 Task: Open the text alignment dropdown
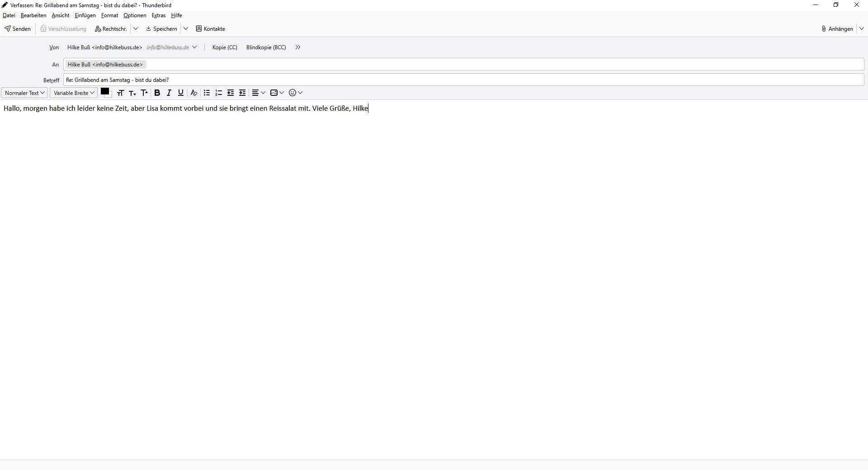coord(259,93)
